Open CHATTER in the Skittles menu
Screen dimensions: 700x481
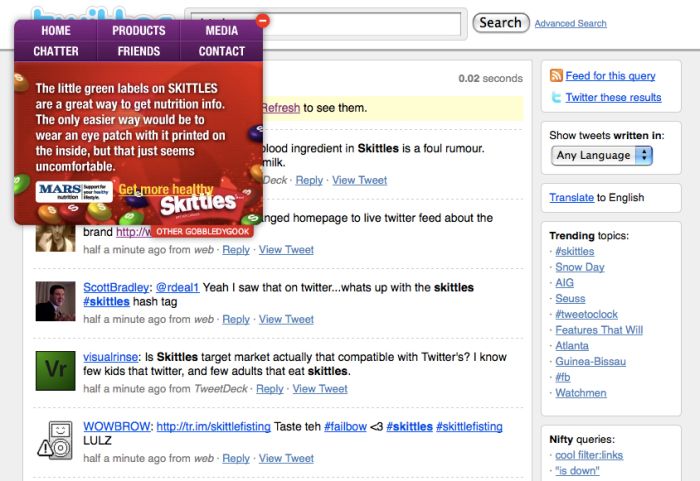(56, 51)
